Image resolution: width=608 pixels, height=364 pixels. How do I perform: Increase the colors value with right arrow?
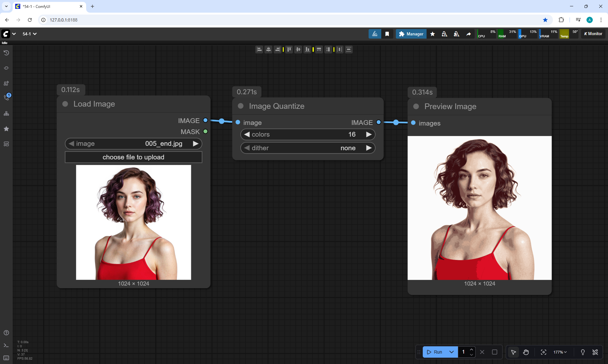click(369, 134)
